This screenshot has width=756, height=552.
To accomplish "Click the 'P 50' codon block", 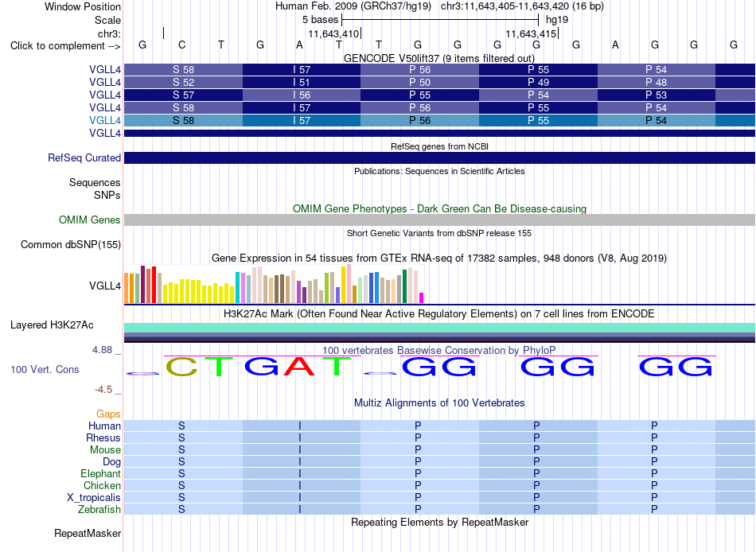I will point(419,83).
